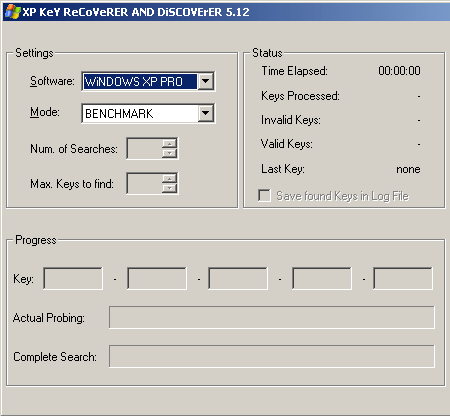This screenshot has height=416, width=450.
Task: Click the 'Max. Keys to find:' label
Action: 72,184
